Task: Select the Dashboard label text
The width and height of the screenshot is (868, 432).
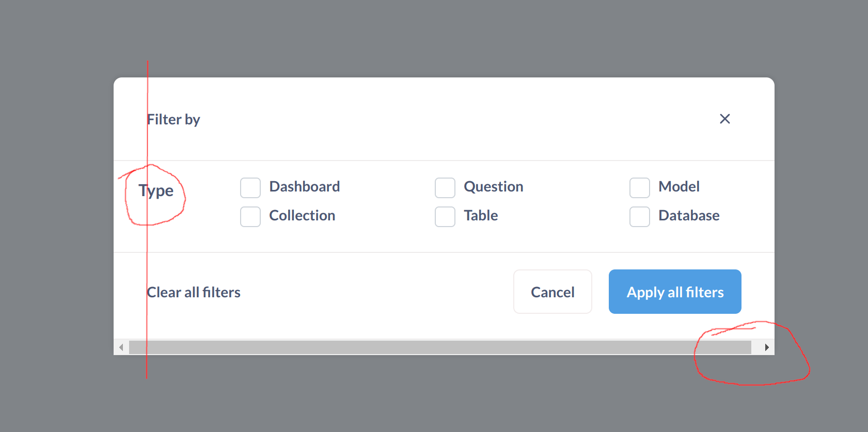Action: [x=304, y=186]
